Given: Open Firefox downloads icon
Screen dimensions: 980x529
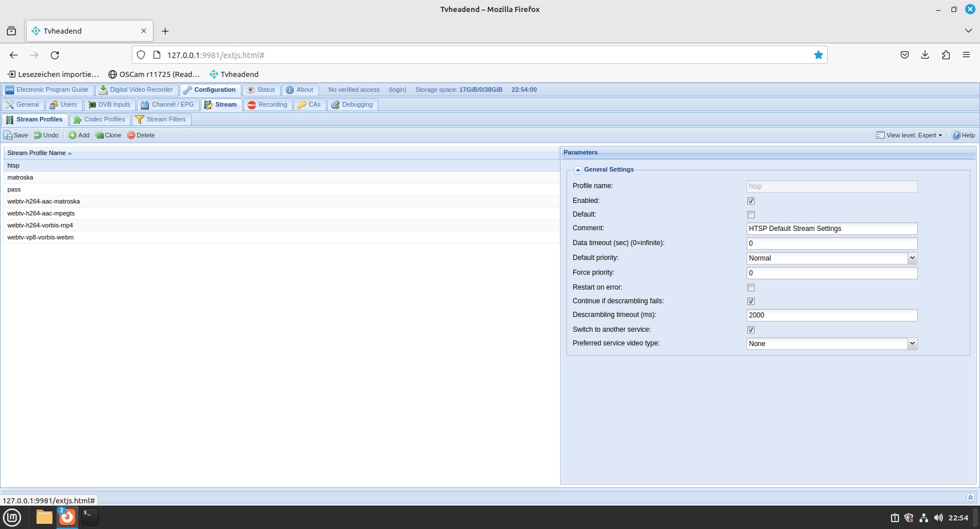Looking at the screenshot, I should [x=925, y=55].
